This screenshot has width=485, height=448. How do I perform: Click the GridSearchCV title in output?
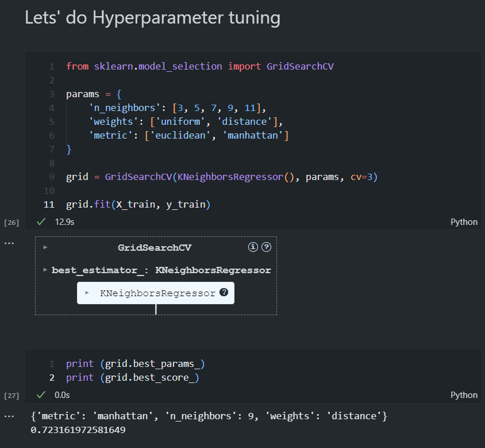point(155,247)
